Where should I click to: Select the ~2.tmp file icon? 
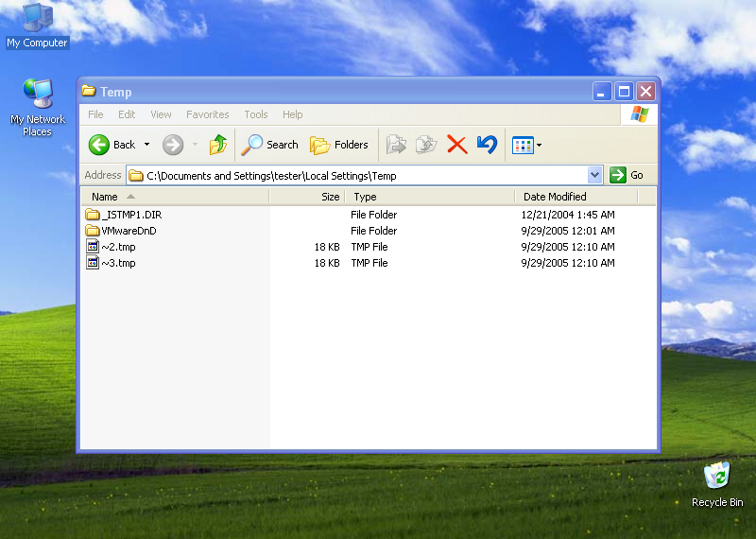pos(93,246)
